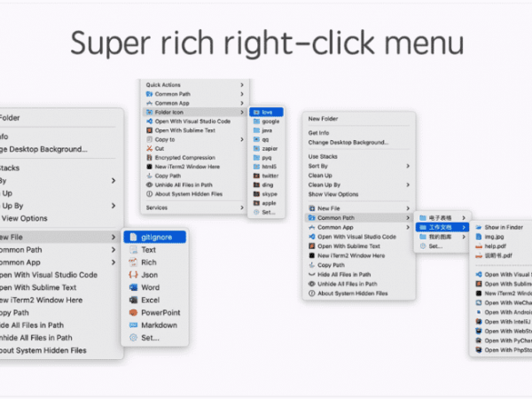532x399 pixels.
Task: Select Common App in the top middle menu
Action: pos(193,103)
